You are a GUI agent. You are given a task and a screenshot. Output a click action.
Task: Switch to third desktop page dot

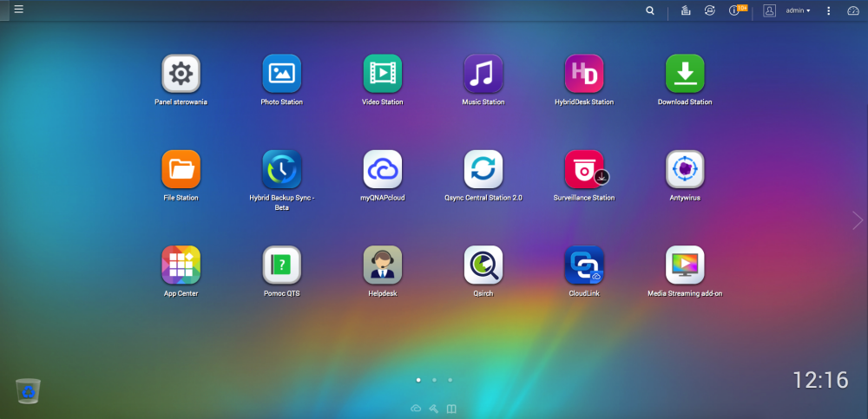click(450, 380)
